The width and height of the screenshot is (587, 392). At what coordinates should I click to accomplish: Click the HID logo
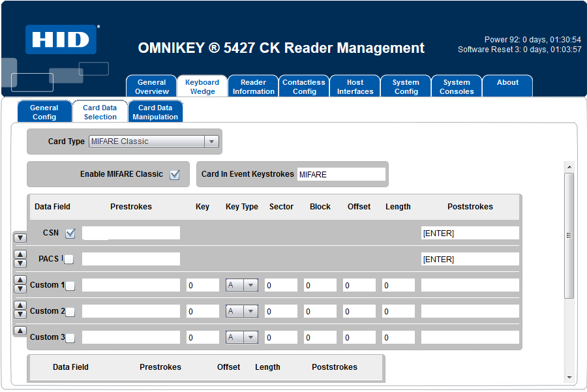point(61,39)
